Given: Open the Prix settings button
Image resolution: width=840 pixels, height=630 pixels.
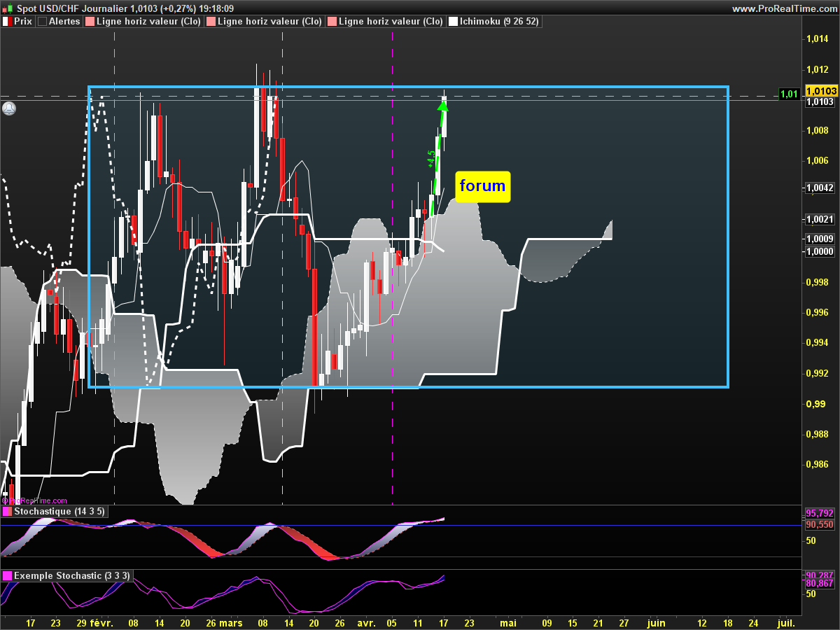Looking at the screenshot, I should coord(18,22).
